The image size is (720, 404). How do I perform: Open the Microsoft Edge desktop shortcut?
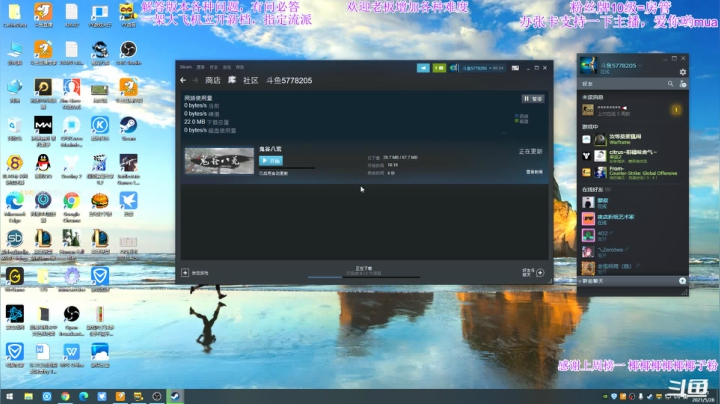[15, 207]
